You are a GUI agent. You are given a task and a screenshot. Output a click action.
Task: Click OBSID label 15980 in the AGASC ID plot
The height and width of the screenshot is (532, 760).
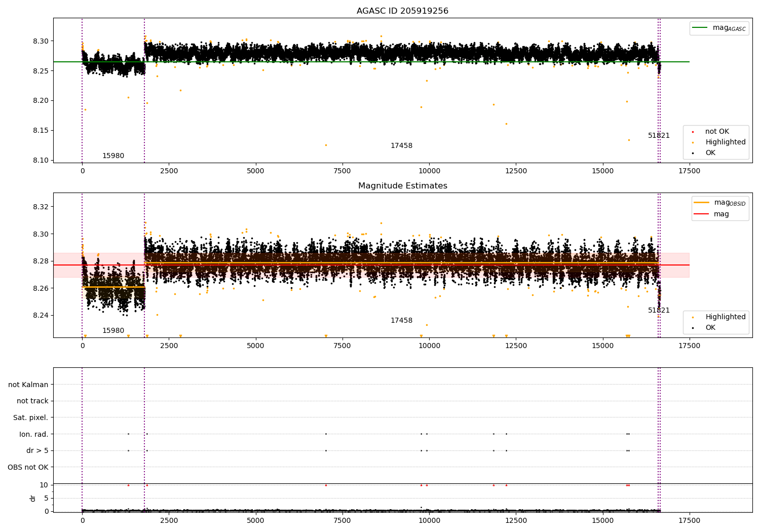pyautogui.click(x=113, y=156)
